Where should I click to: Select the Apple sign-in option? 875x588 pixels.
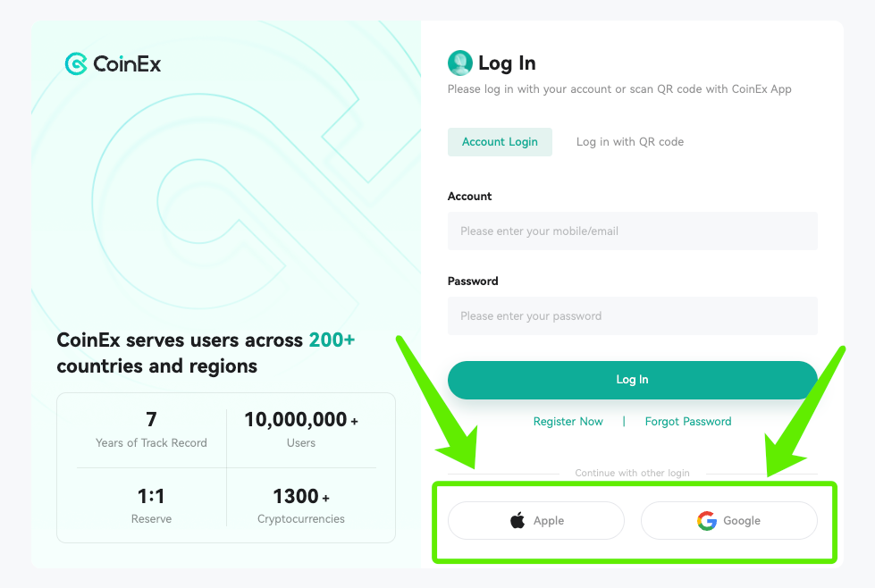(535, 520)
